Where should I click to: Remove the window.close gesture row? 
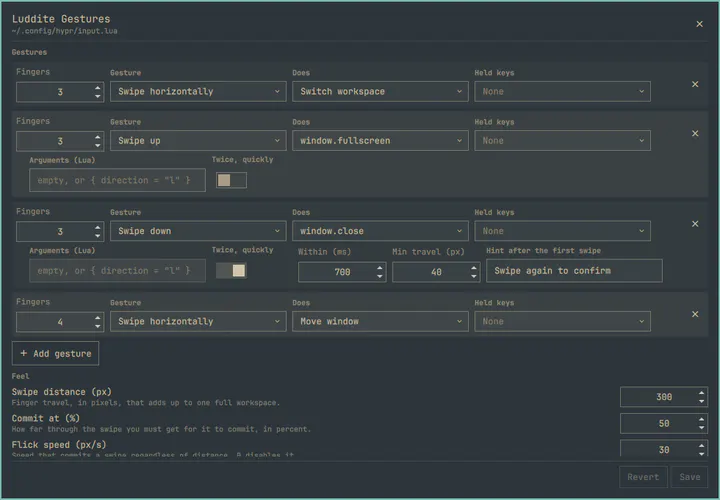(x=695, y=224)
